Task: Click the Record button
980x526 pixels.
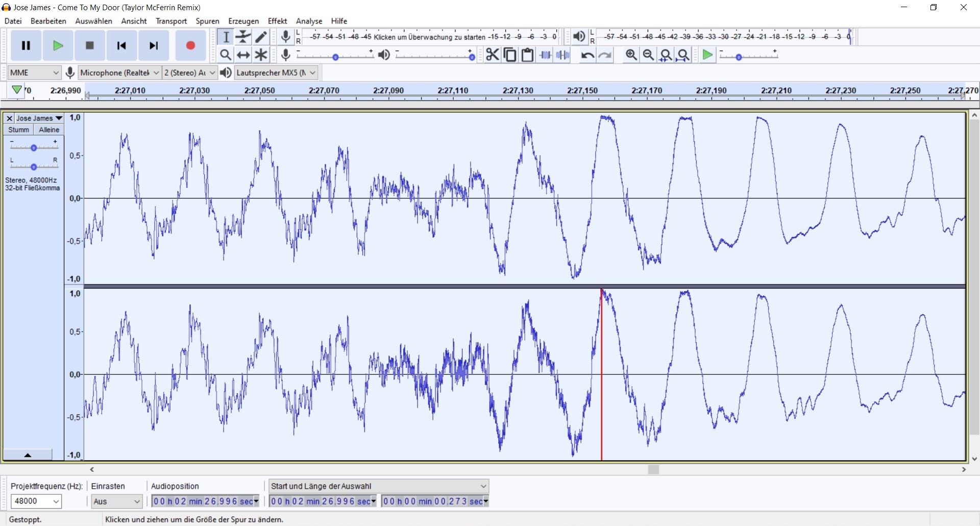Action: tap(190, 45)
